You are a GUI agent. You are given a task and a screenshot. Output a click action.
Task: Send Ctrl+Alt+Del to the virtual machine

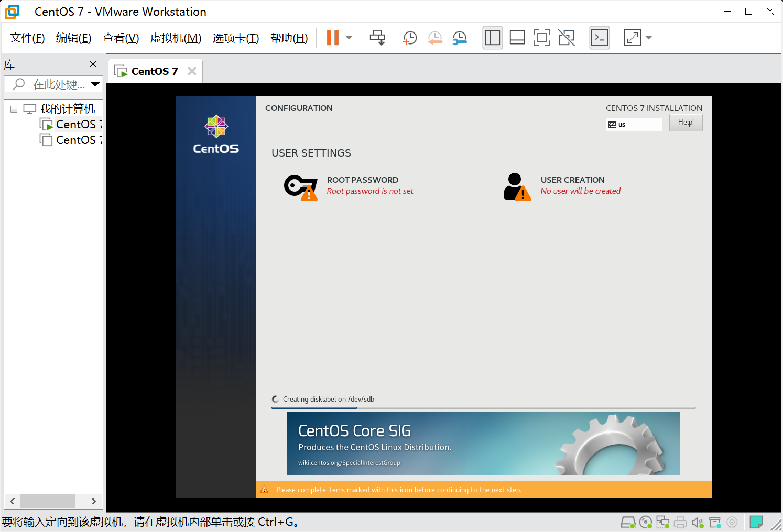click(x=377, y=38)
